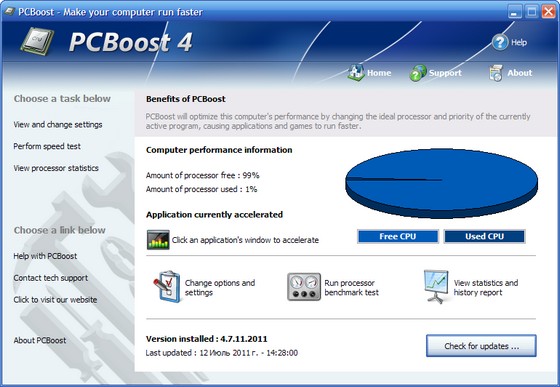Screen dimensions: 560x387
Task: Click the CPU usage pie chart
Action: pyautogui.click(x=441, y=183)
